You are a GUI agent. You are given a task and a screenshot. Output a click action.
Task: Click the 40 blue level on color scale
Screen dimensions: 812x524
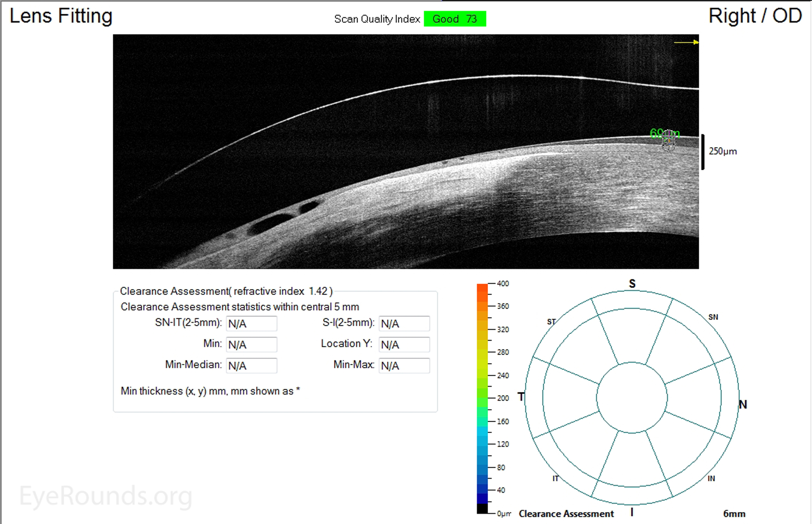click(501, 490)
